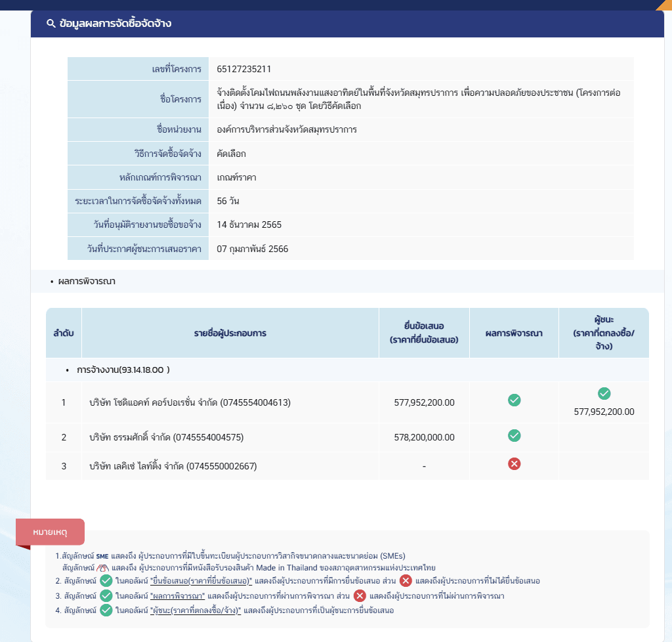
Task: Click the red X in row 3
Action: pos(514,464)
